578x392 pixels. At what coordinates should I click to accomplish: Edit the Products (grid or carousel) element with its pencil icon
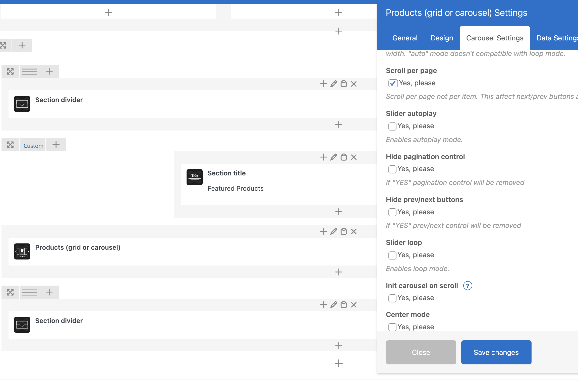pyautogui.click(x=333, y=231)
